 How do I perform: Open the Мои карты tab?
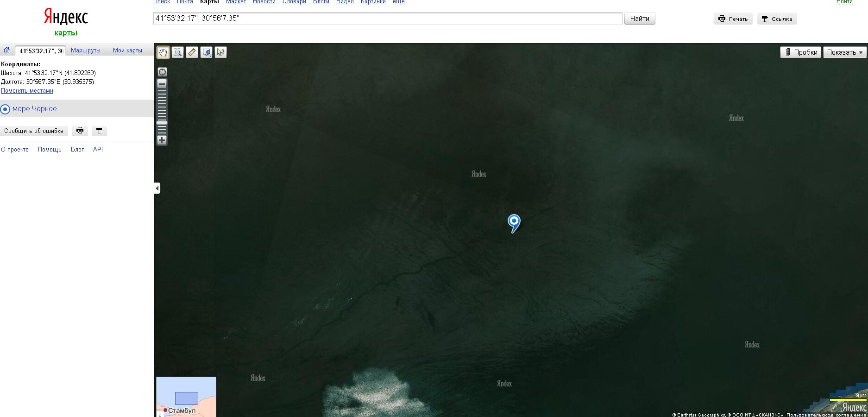[127, 51]
